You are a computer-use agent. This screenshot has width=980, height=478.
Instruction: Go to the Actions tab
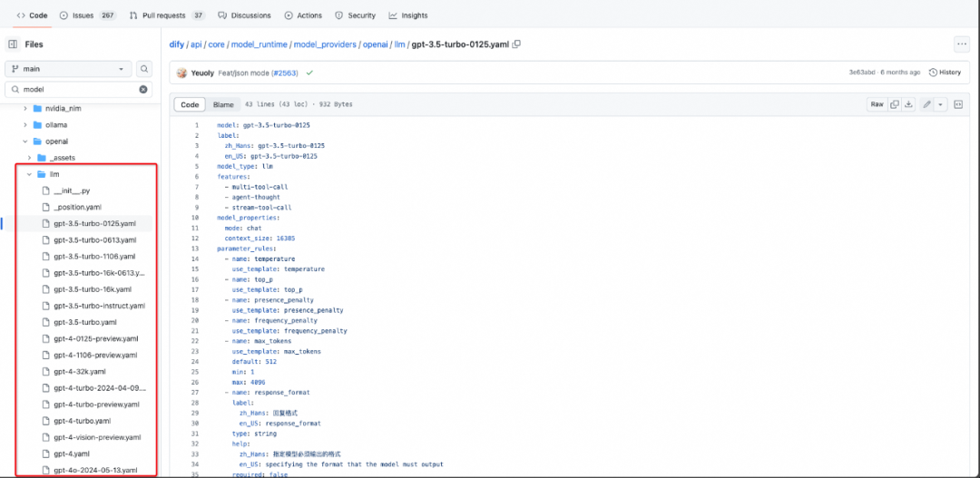click(303, 15)
